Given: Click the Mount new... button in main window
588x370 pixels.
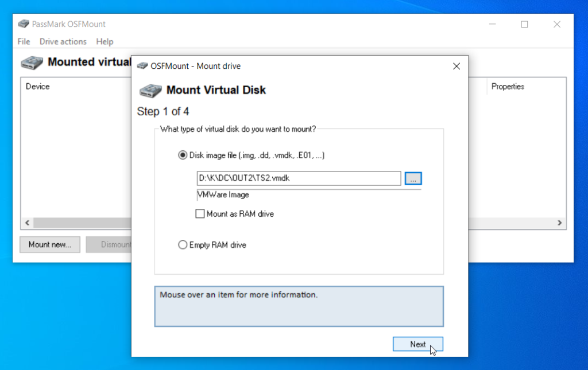Looking at the screenshot, I should click(x=50, y=244).
